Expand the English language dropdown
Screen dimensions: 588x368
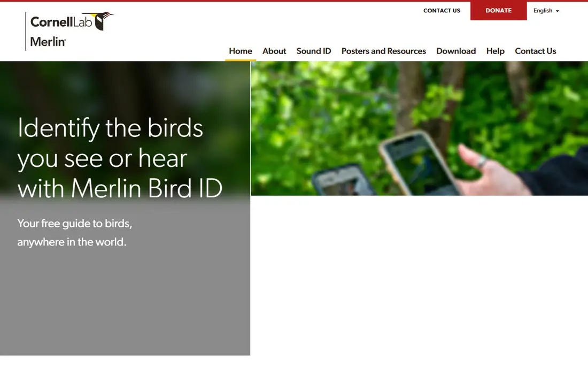click(x=546, y=11)
